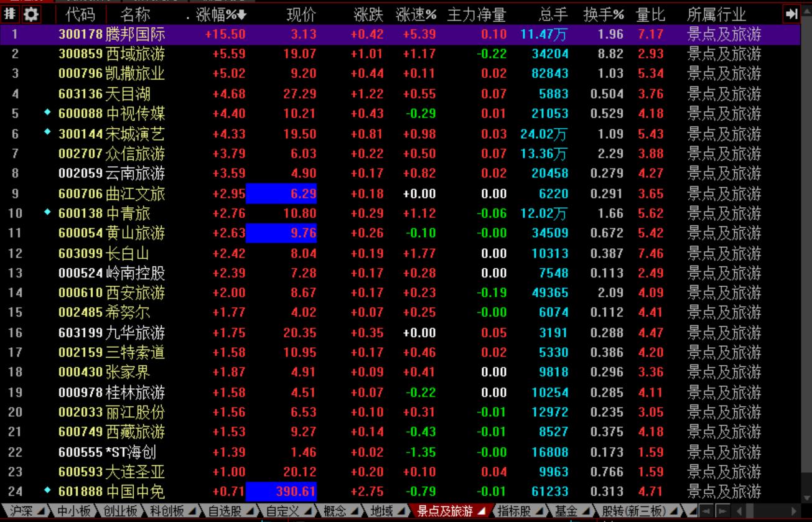Expand the 景点及旅游 tab dropdown triangle
The width and height of the screenshot is (812, 522).
pyautogui.click(x=482, y=511)
